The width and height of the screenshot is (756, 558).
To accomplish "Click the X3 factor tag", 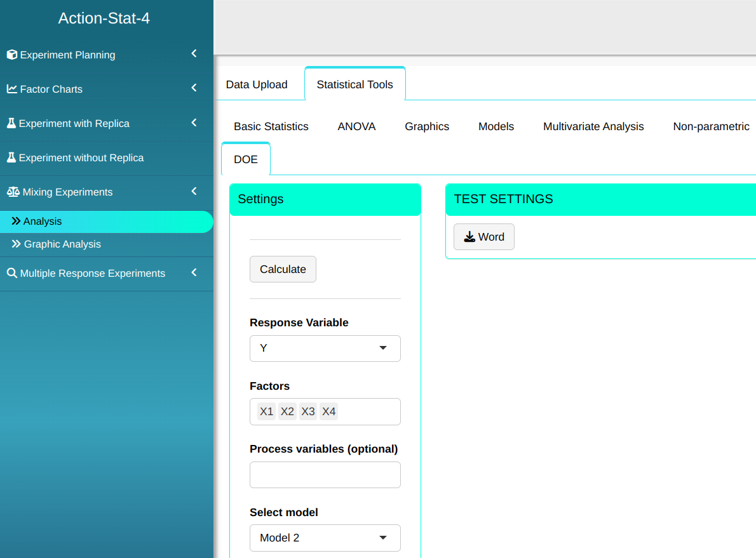I will [308, 412].
